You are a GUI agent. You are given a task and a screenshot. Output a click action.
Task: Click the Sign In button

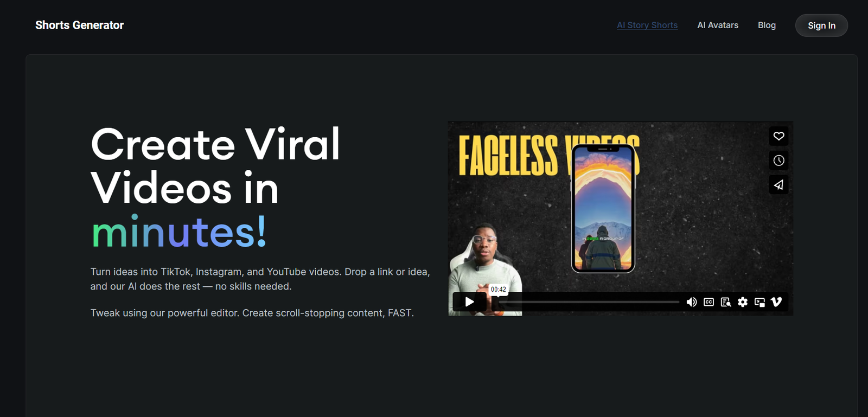(x=821, y=25)
